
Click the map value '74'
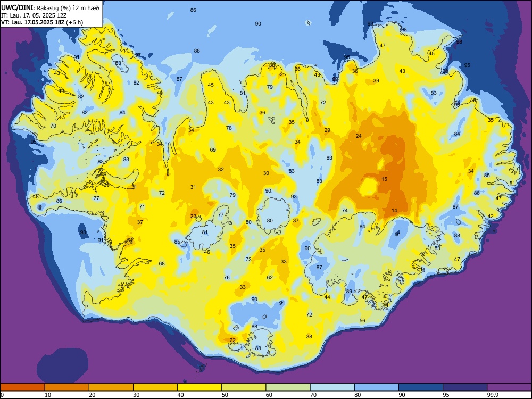(345, 210)
